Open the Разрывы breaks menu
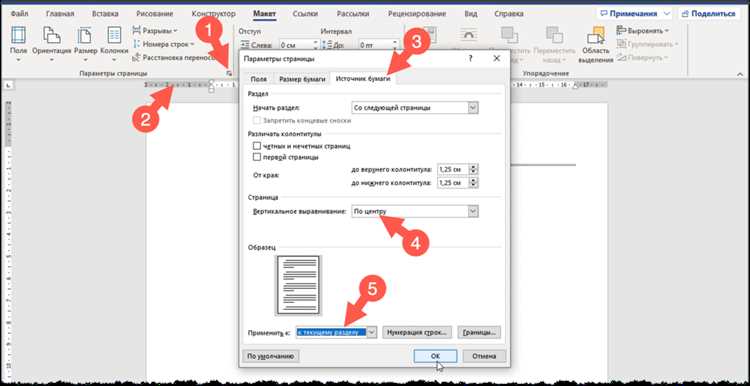750x386 pixels. [x=154, y=31]
